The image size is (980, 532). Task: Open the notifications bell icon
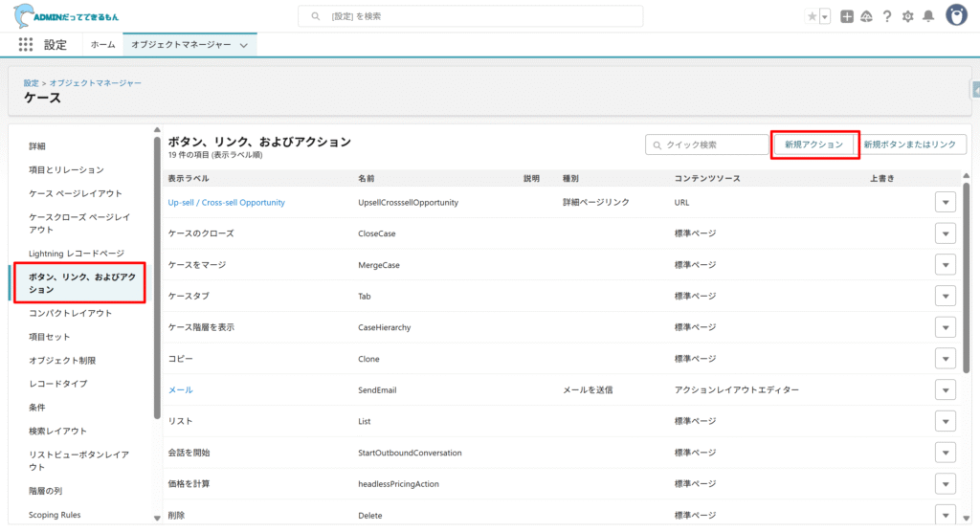(x=928, y=16)
